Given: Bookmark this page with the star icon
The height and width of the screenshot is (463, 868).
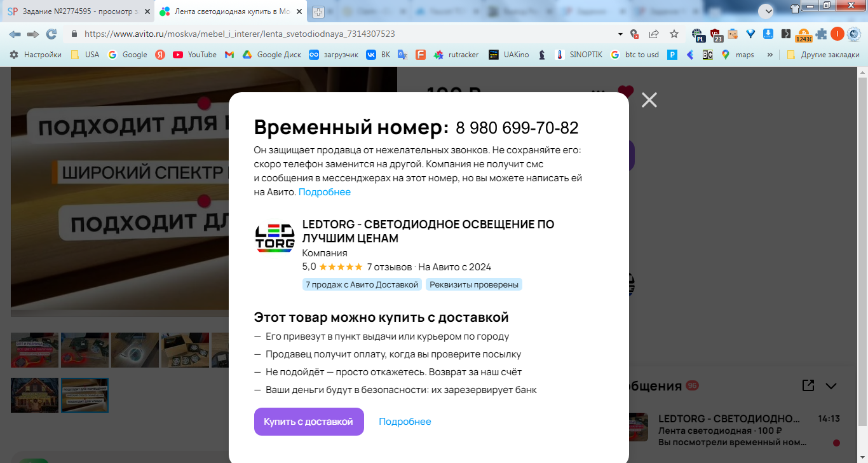Looking at the screenshot, I should click(x=674, y=34).
